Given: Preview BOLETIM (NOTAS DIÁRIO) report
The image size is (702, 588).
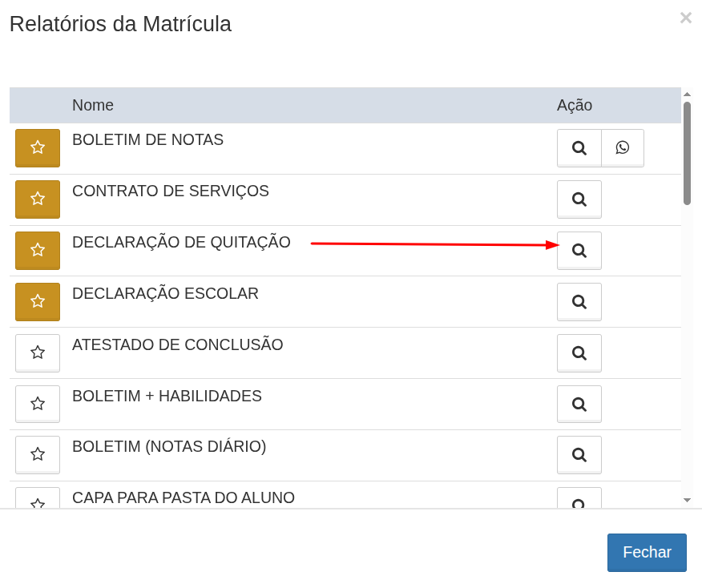Looking at the screenshot, I should (x=579, y=455).
